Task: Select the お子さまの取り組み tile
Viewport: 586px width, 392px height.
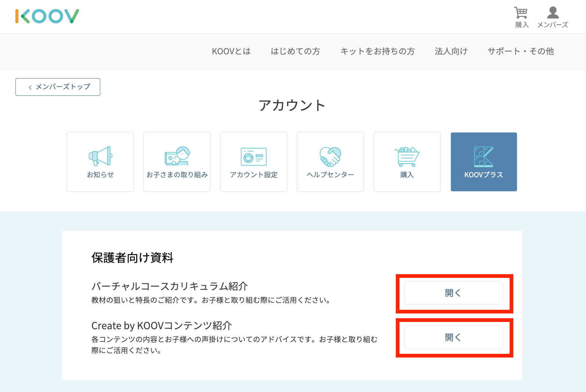Action: pyautogui.click(x=177, y=162)
